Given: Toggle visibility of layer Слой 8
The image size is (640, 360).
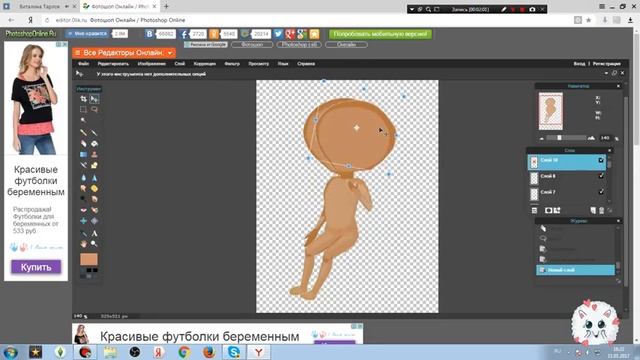Looking at the screenshot, I should (x=601, y=176).
